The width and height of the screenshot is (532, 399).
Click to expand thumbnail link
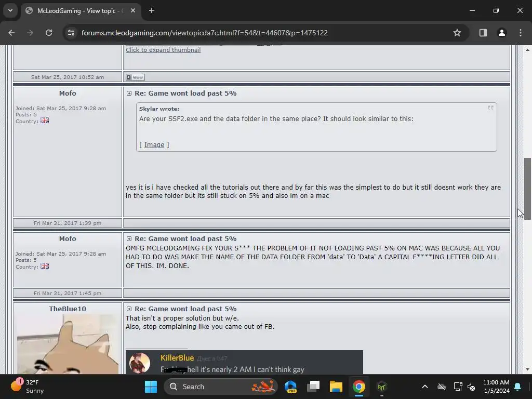[163, 50]
